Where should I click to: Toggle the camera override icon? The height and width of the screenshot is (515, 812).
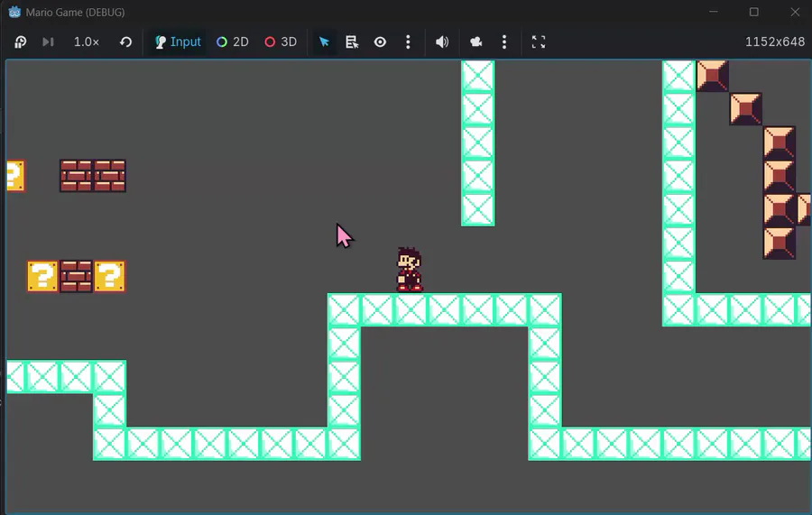pyautogui.click(x=475, y=41)
